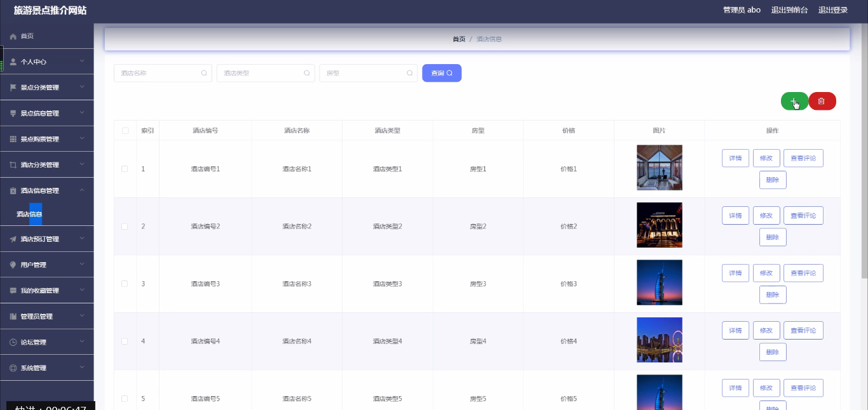Viewport: 868px width, 410px height.
Task: Click the home icon beside 首页
Action: tap(13, 37)
